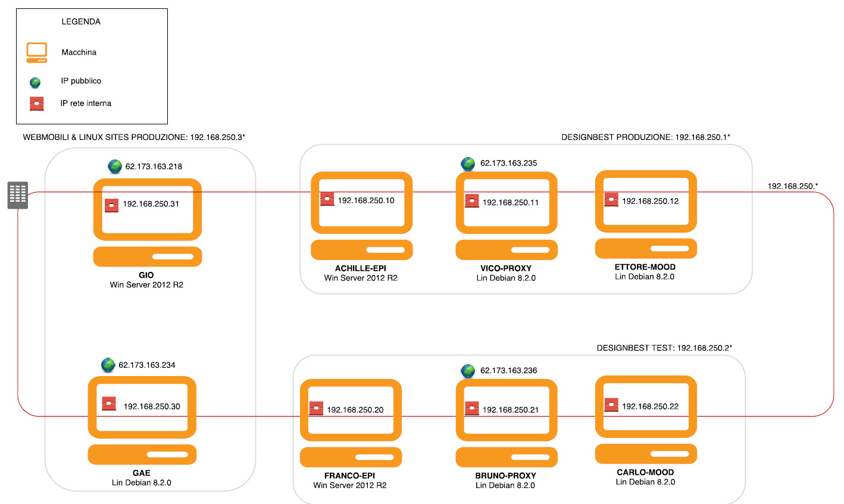Click the globe icon next to 62.173.163.236
844x504 pixels.
coord(468,371)
